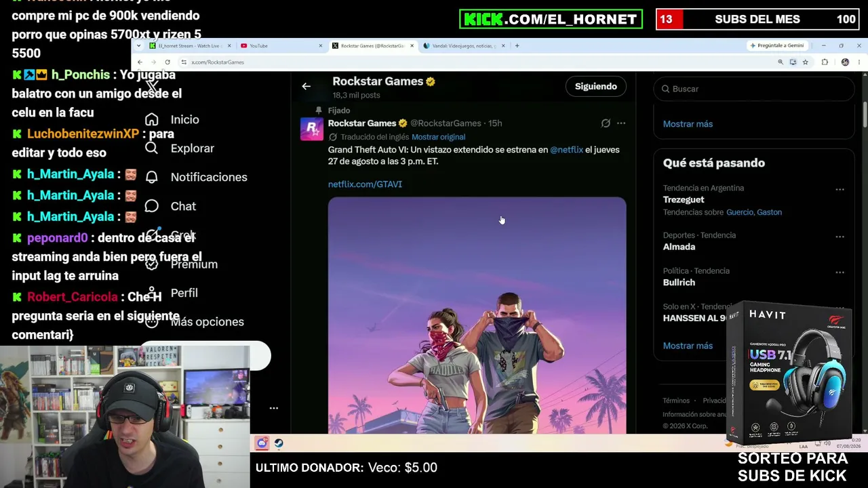
Task: Open the Chrome three-dot menu
Action: click(859, 62)
